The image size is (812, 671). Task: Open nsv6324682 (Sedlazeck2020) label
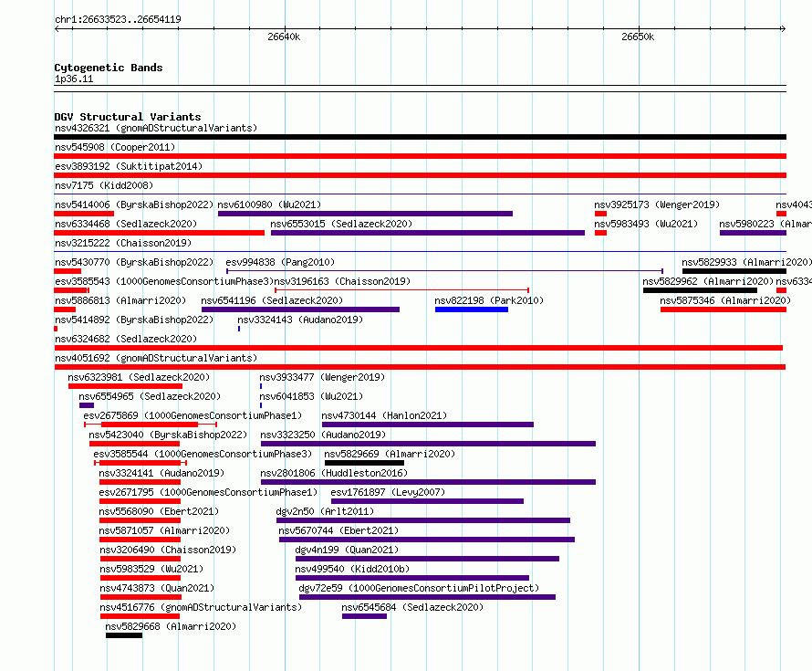pyautogui.click(x=126, y=339)
